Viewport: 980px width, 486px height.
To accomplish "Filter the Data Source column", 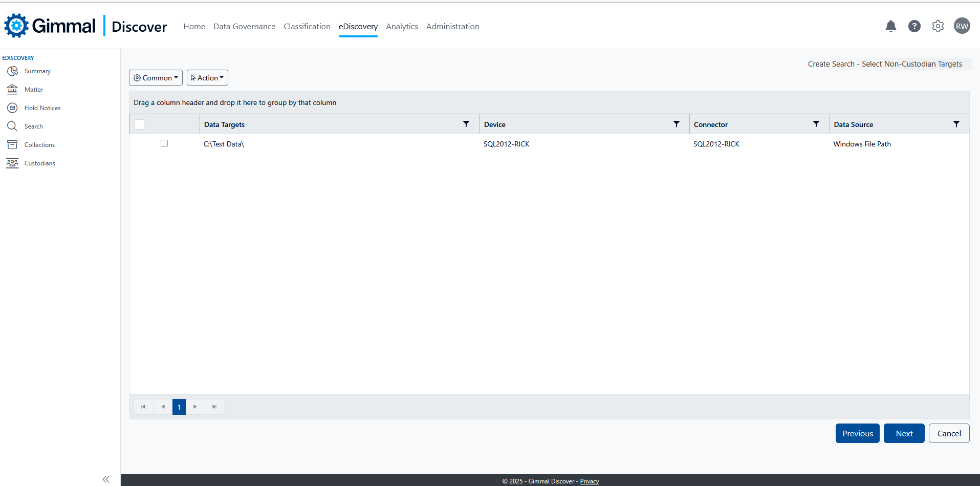I will 956,124.
